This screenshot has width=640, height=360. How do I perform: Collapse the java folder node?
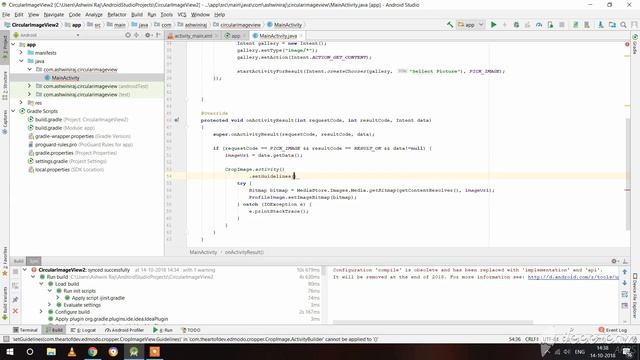tap(22, 61)
